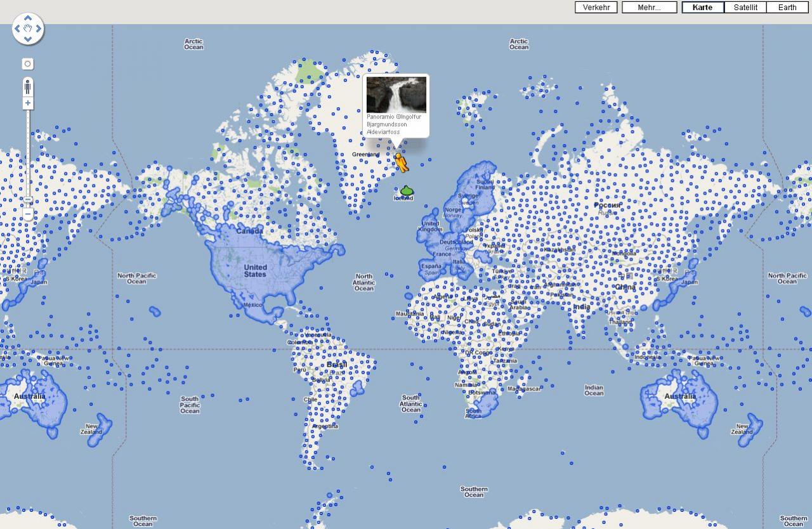This screenshot has width=812, height=529.
Task: Open the Mehr... layers dropdown
Action: (649, 8)
